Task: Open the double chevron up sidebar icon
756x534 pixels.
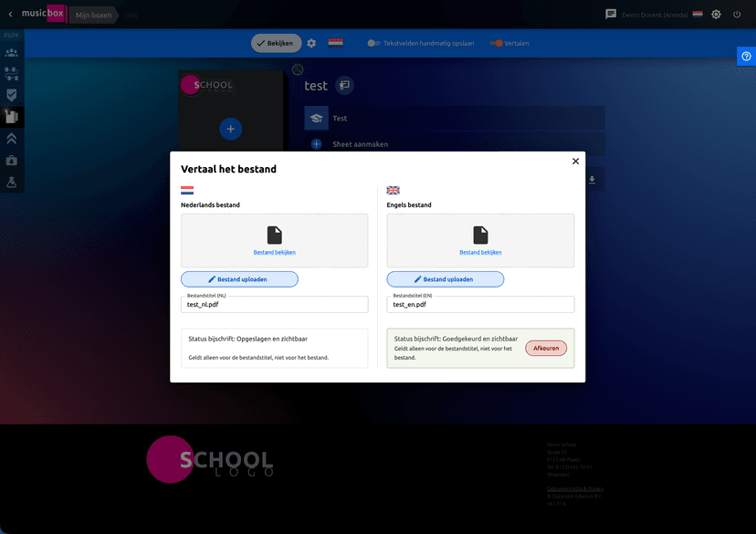Action: [12, 139]
